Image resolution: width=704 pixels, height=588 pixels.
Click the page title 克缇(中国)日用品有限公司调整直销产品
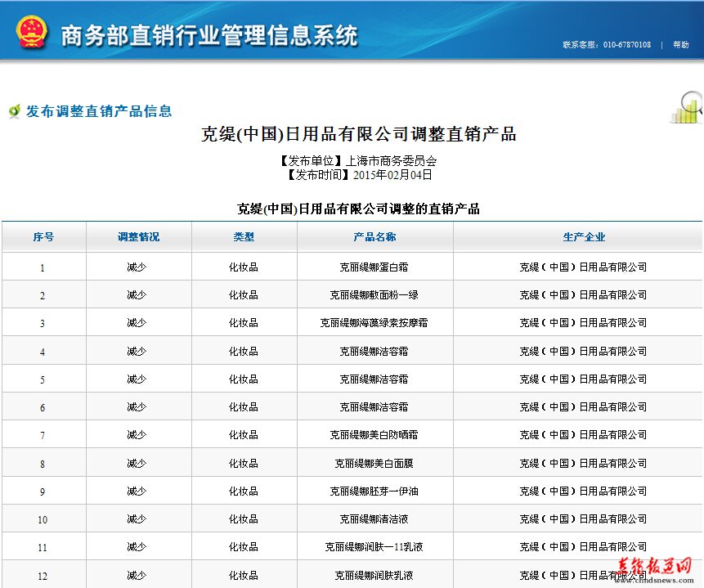click(358, 134)
